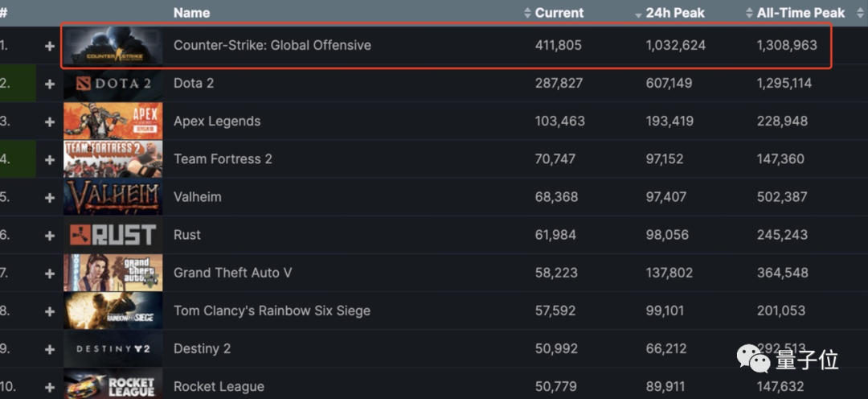Click the plus icon next to Apex Legends

pos(50,121)
